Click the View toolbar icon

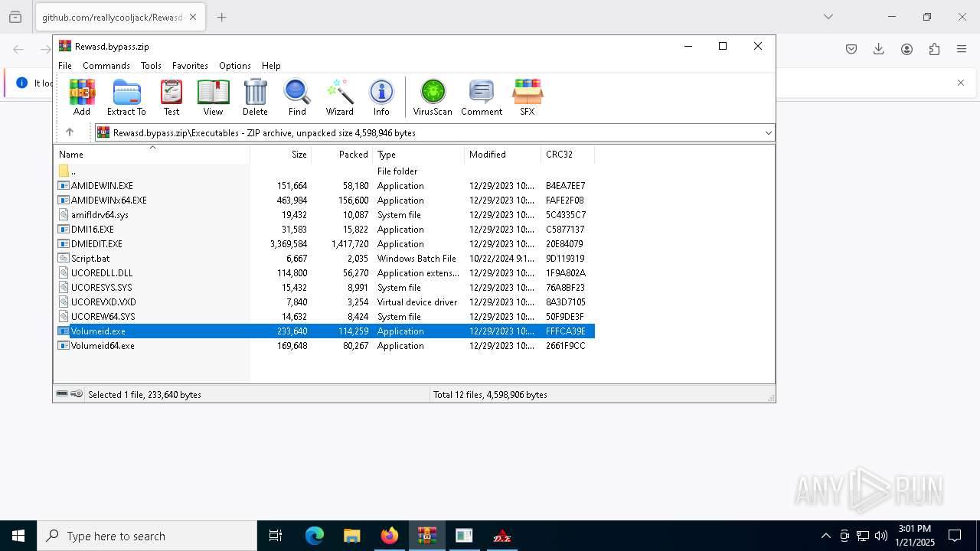pos(213,96)
